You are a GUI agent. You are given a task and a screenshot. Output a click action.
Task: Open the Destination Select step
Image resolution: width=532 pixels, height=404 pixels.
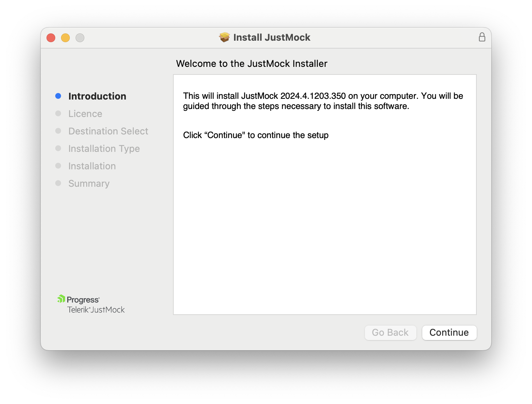point(108,131)
